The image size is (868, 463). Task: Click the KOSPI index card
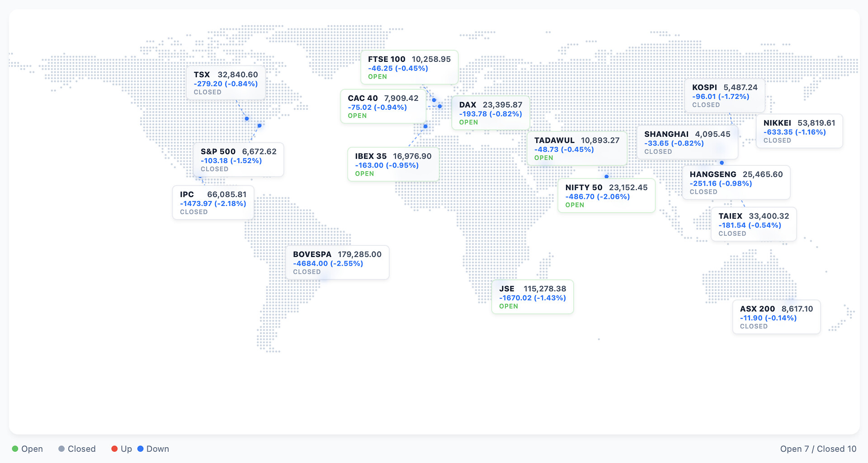click(724, 96)
